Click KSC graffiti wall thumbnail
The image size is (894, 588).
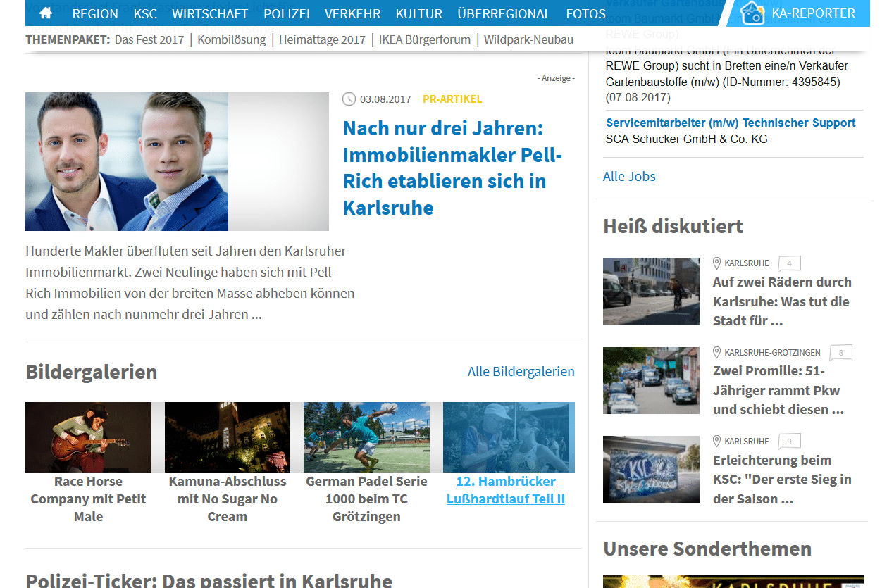click(x=651, y=469)
